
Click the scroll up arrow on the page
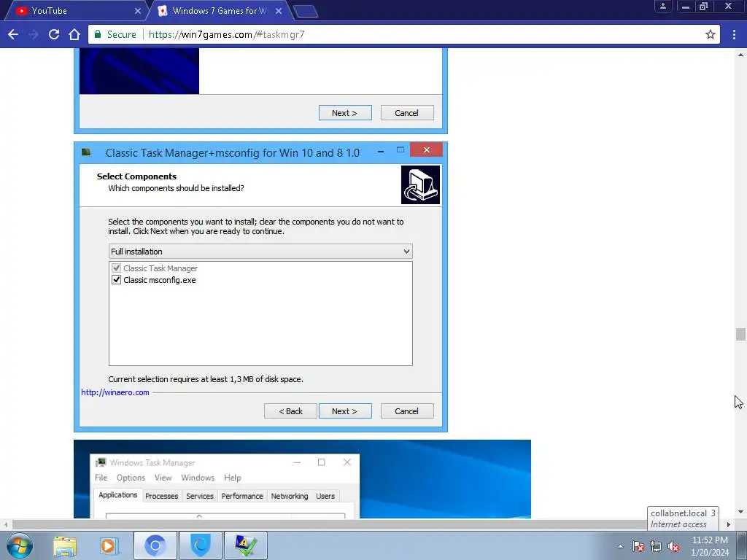[740, 55]
